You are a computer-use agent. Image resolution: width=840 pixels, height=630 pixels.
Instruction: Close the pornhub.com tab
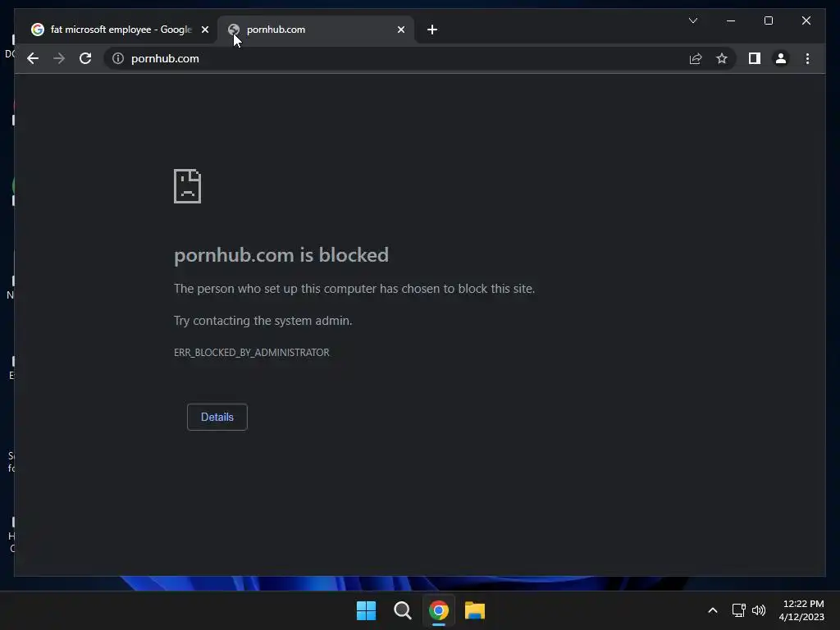click(x=400, y=30)
